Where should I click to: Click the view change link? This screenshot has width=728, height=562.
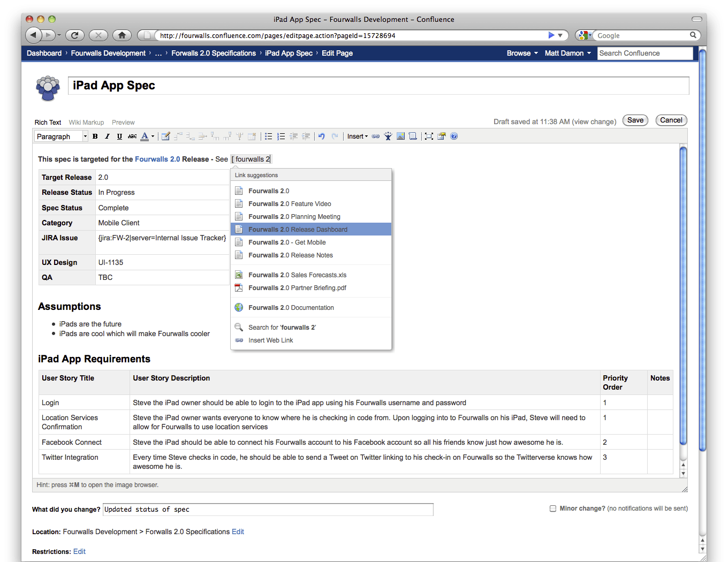click(x=594, y=121)
